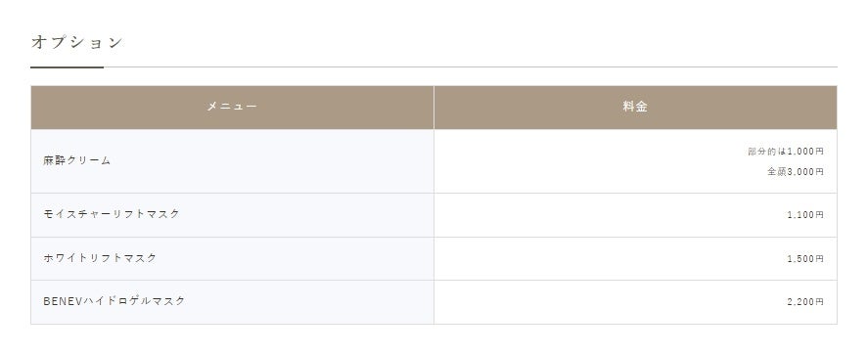Select the 料金 column header
The height and width of the screenshot is (354, 868).
(635, 107)
